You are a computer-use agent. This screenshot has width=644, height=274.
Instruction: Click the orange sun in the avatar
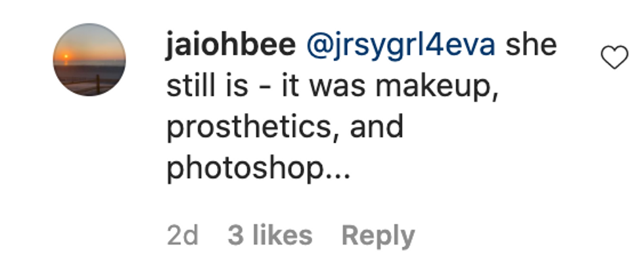(x=66, y=57)
